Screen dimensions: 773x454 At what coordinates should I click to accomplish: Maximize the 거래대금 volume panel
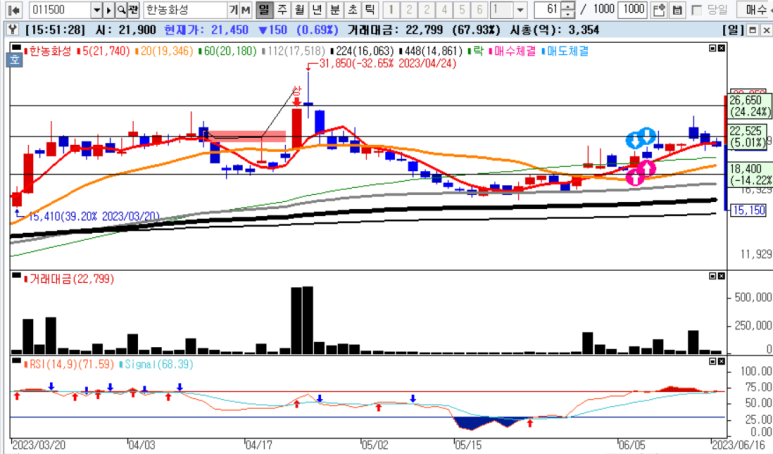click(x=712, y=276)
